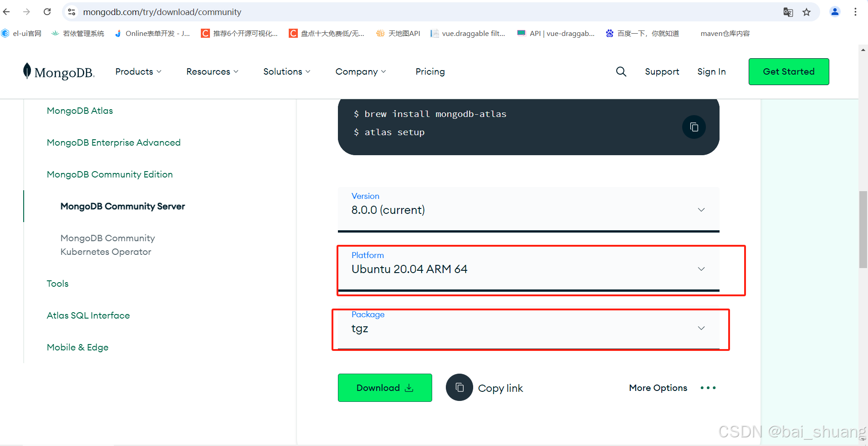
Task: Click the green Download button
Action: [x=385, y=388]
